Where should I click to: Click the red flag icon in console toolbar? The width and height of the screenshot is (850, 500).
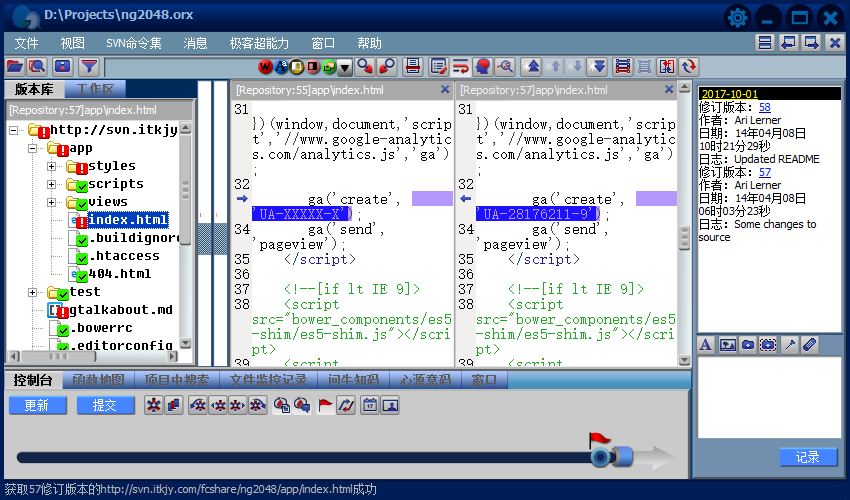point(325,405)
